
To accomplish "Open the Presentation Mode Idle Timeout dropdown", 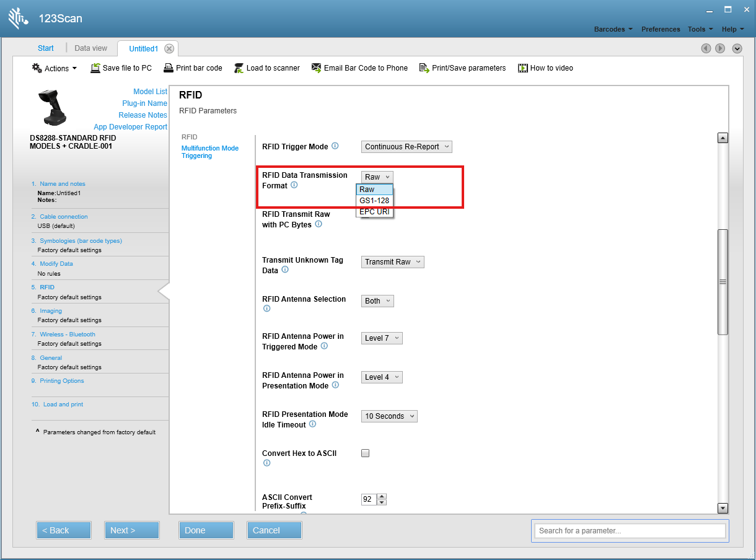I will 389,416.
